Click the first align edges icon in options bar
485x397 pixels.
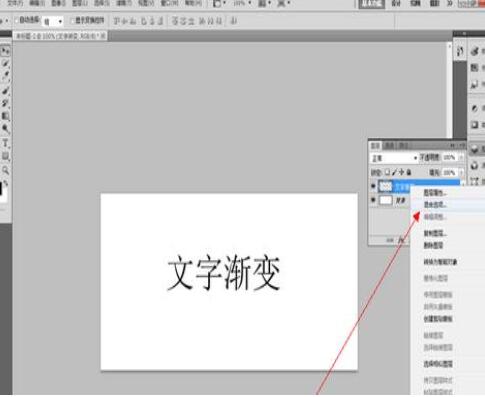click(117, 21)
